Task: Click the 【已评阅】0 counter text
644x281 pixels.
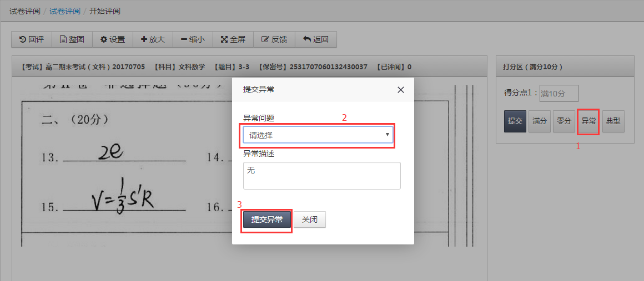Action: point(394,67)
